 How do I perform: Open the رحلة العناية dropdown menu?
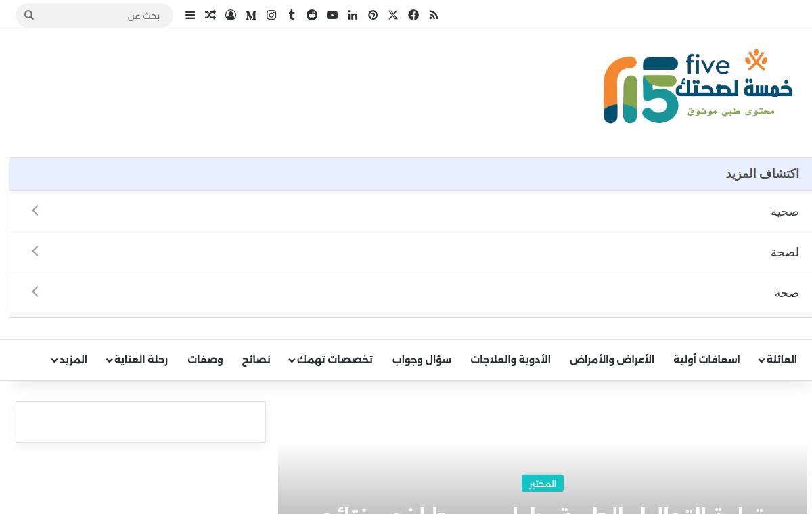point(137,360)
